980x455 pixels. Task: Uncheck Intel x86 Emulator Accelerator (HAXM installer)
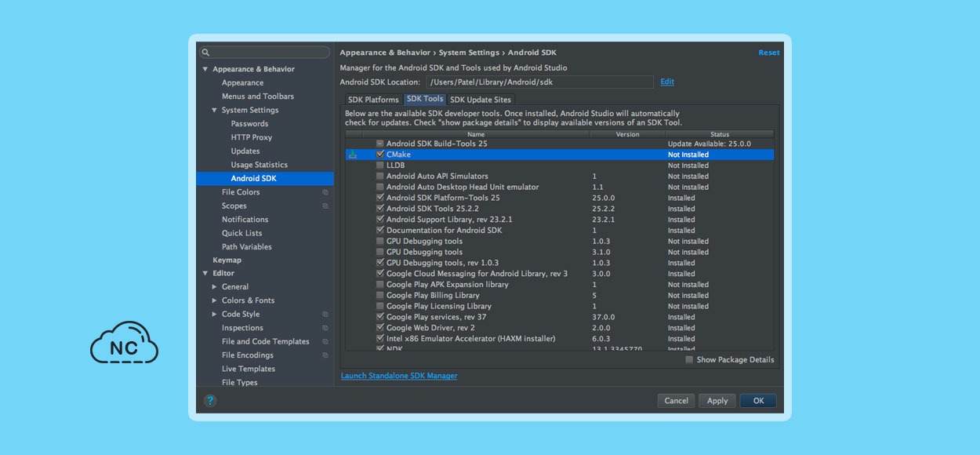tap(380, 339)
